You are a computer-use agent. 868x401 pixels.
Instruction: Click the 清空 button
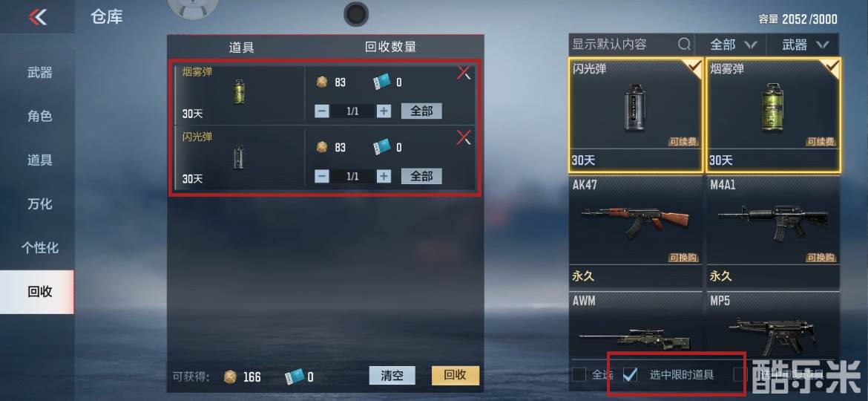coord(392,376)
